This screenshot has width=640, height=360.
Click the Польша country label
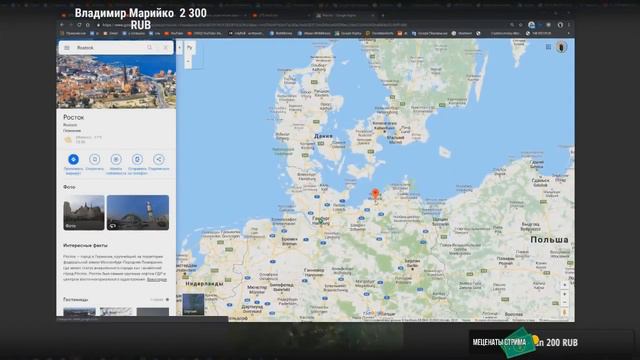pos(549,240)
